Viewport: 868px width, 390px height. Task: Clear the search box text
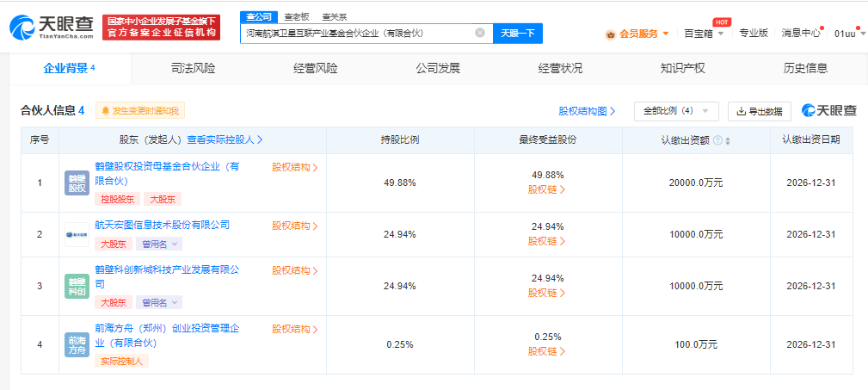coord(480,33)
